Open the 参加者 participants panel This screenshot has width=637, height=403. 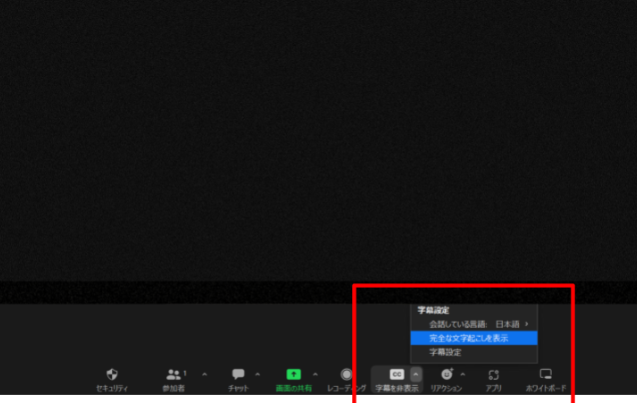pyautogui.click(x=173, y=374)
